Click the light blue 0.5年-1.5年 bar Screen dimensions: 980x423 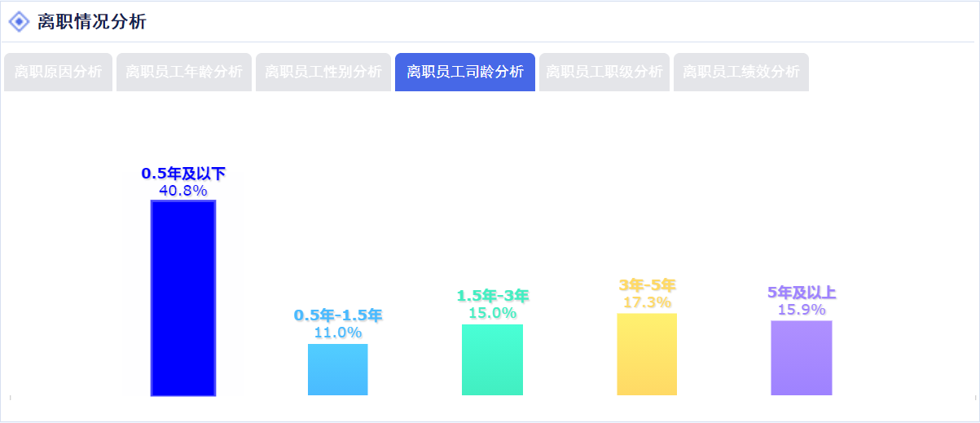point(338,369)
